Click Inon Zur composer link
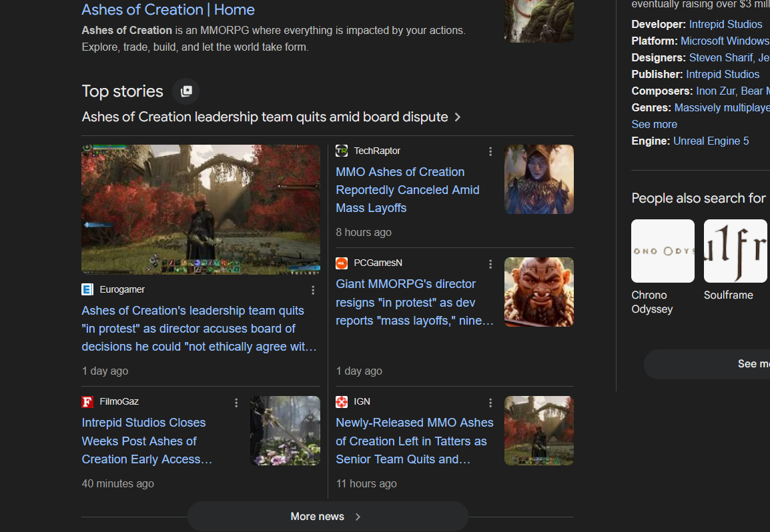770x532 pixels. pos(715,91)
